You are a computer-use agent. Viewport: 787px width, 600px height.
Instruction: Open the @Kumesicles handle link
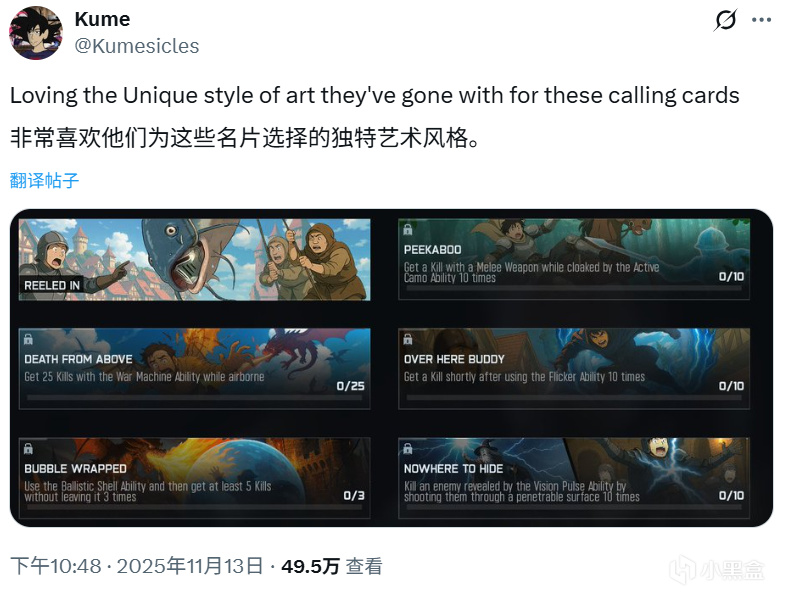click(x=137, y=46)
